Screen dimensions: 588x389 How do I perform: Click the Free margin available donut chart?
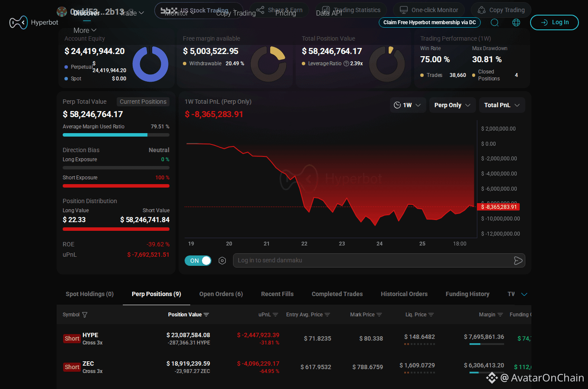[268, 64]
